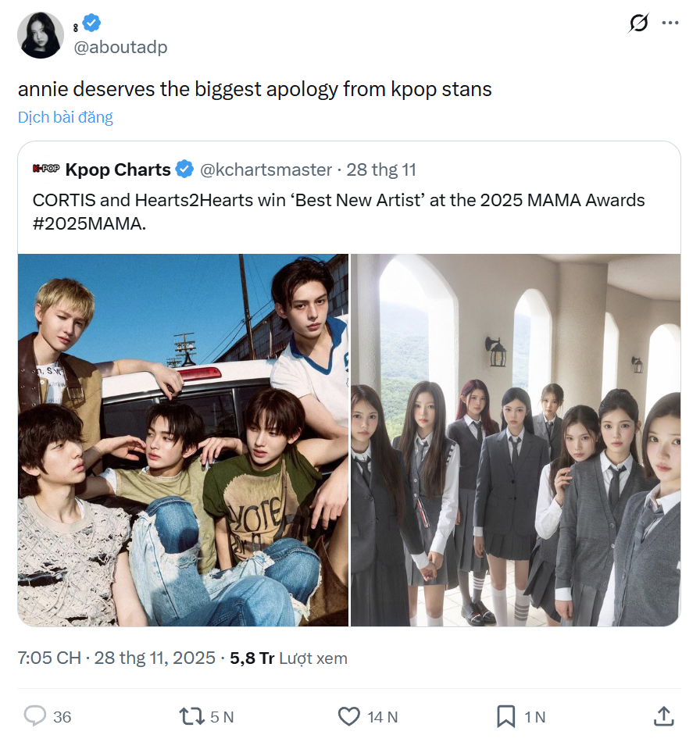Open the author's profile avatar
The image size is (700, 742).
coord(41,36)
